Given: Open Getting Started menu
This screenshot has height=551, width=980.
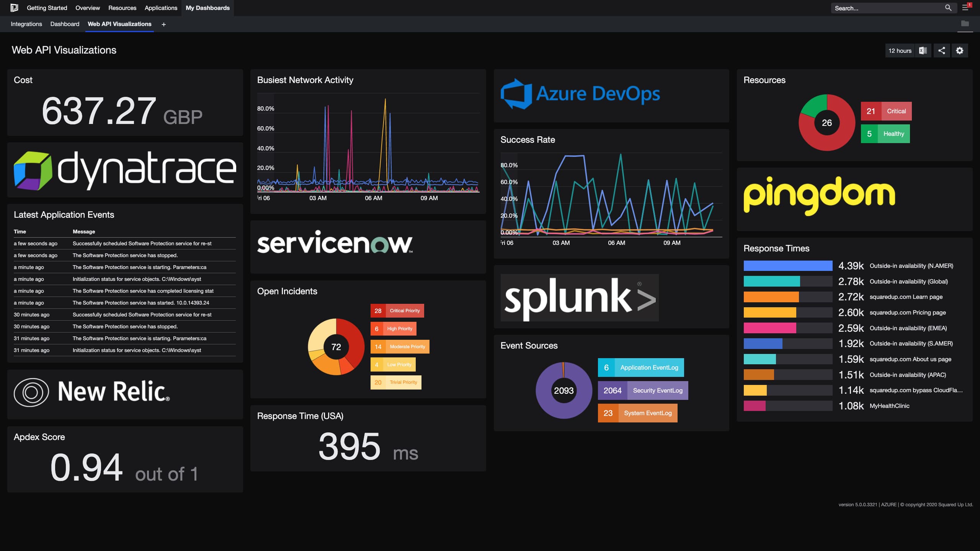Looking at the screenshot, I should point(47,8).
